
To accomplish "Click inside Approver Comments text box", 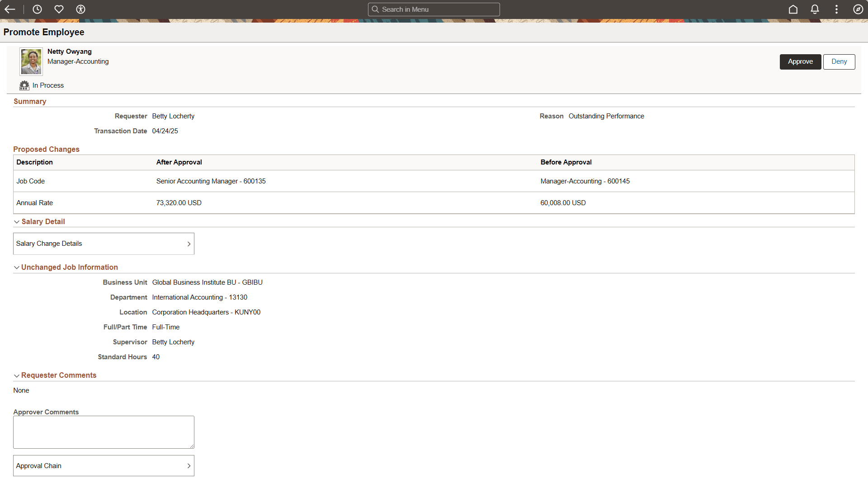I will (104, 432).
